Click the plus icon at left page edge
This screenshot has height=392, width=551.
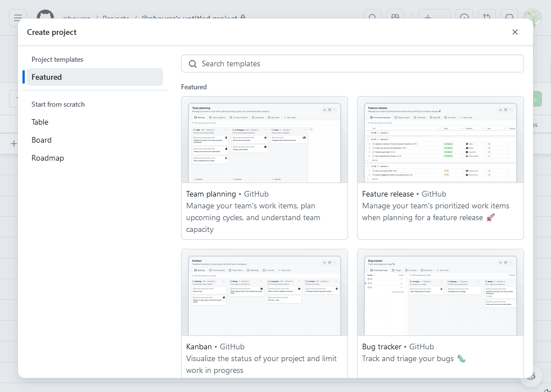(13, 144)
